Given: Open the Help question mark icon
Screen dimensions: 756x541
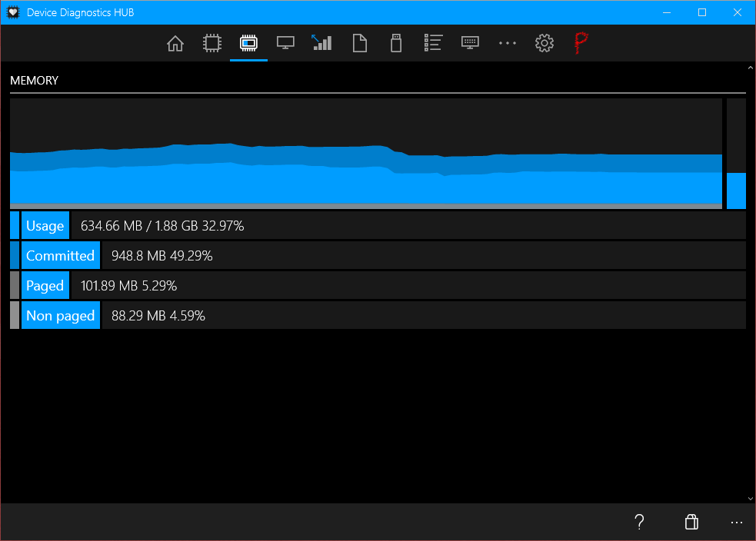Looking at the screenshot, I should click(x=639, y=522).
